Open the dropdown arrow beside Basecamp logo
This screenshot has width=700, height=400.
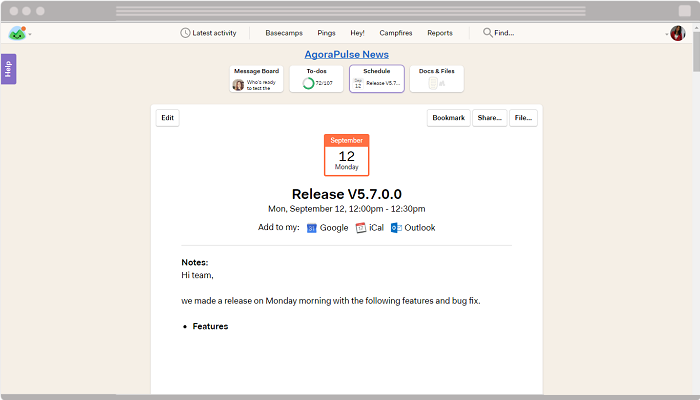pos(30,34)
